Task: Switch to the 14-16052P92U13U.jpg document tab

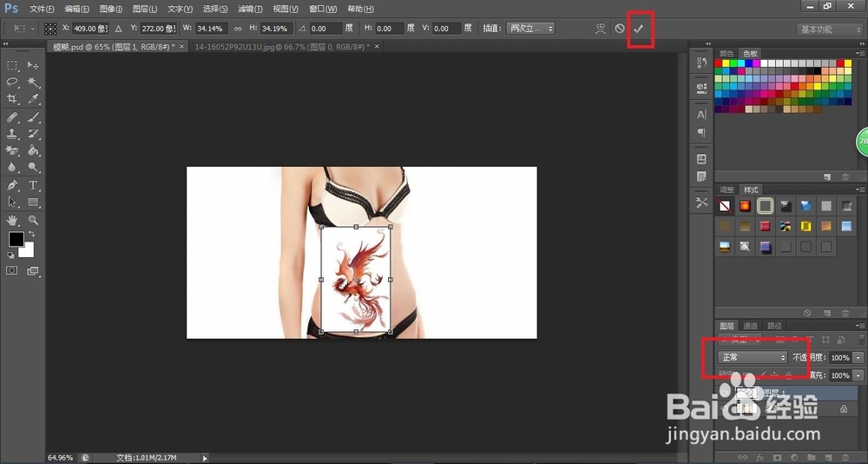Action: click(x=282, y=47)
